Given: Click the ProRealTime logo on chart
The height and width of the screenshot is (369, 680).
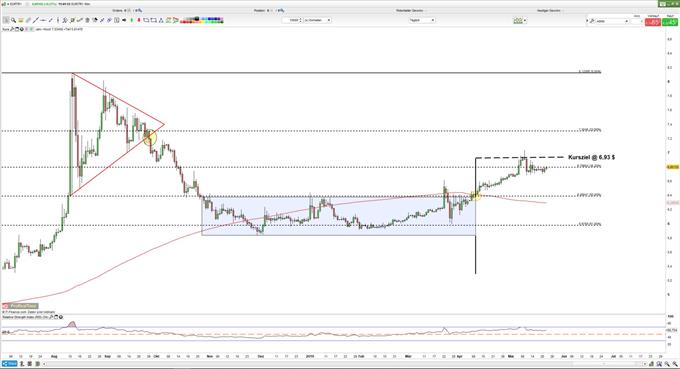Looking at the screenshot, I should pyautogui.click(x=20, y=306).
